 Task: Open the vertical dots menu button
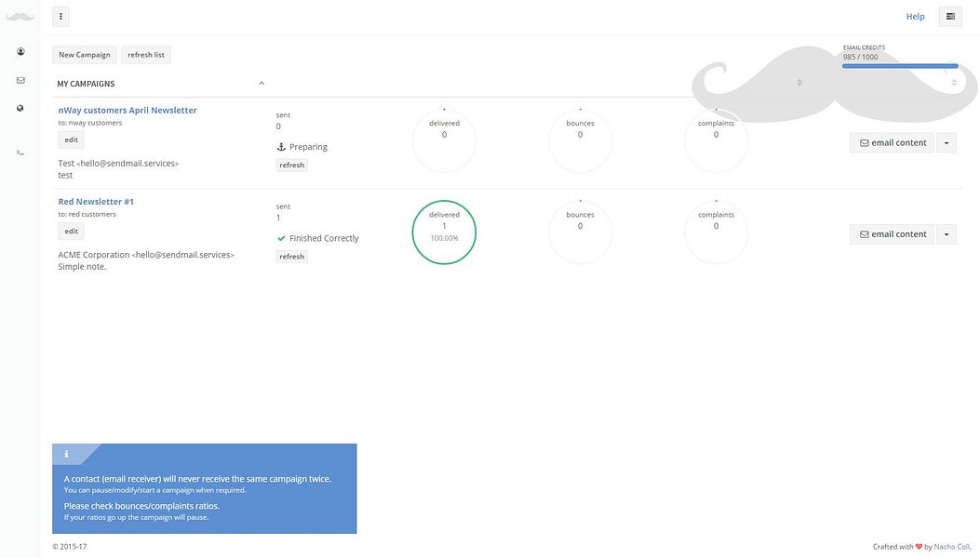[60, 16]
